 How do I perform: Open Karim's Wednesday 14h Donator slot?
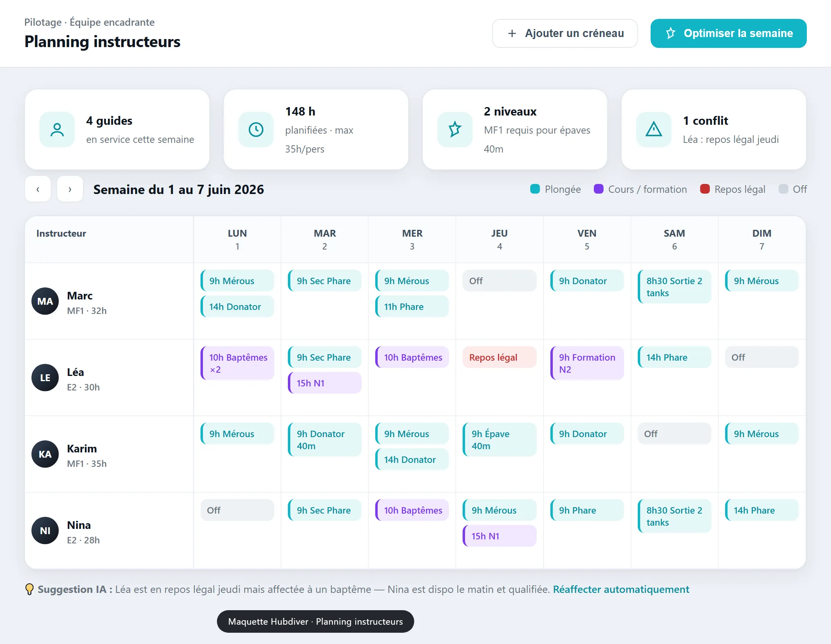(412, 460)
